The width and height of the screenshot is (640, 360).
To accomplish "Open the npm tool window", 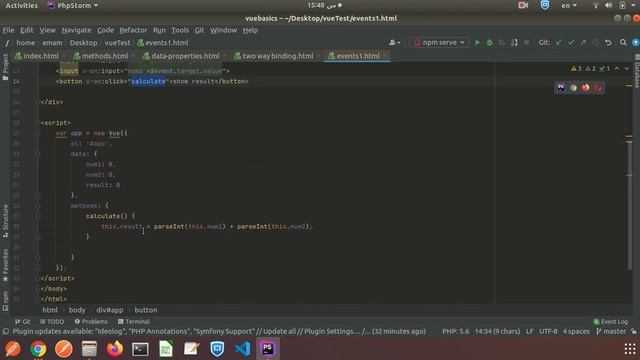I will pyautogui.click(x=5, y=301).
